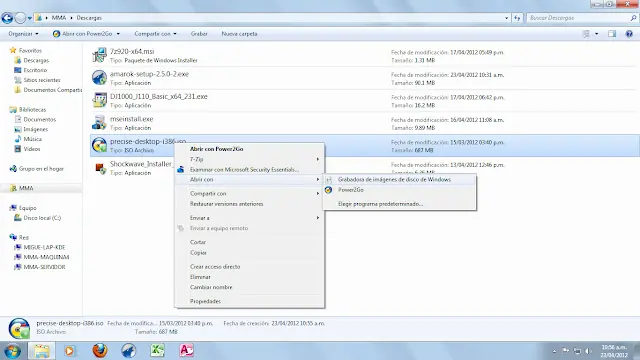This screenshot has height=360, width=640.
Task: Open Amarok wolf icon in taskbar
Action: click(x=129, y=351)
